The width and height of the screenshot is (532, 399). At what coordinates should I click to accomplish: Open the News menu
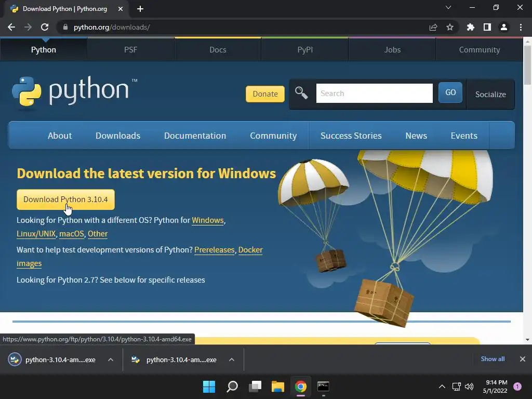point(416,136)
